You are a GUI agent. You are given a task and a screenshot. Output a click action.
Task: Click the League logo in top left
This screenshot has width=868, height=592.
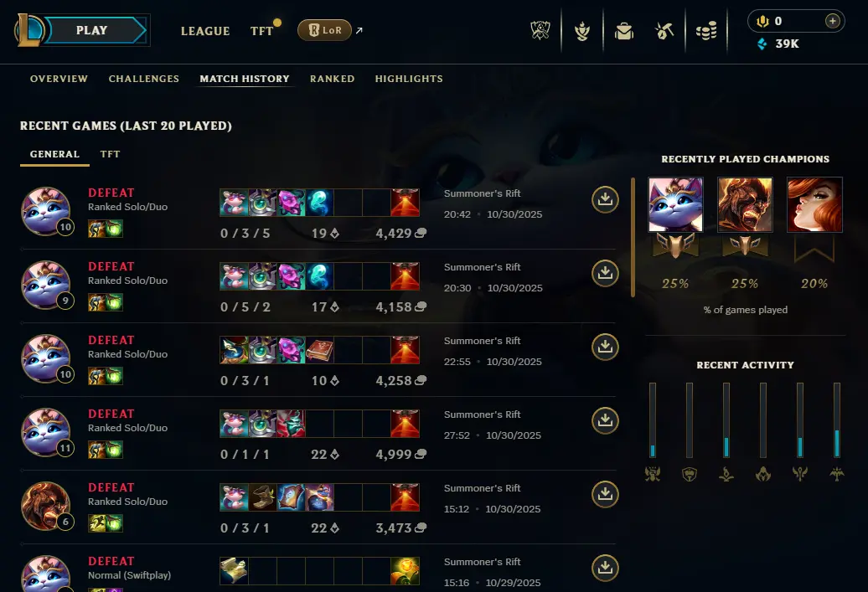(x=28, y=30)
